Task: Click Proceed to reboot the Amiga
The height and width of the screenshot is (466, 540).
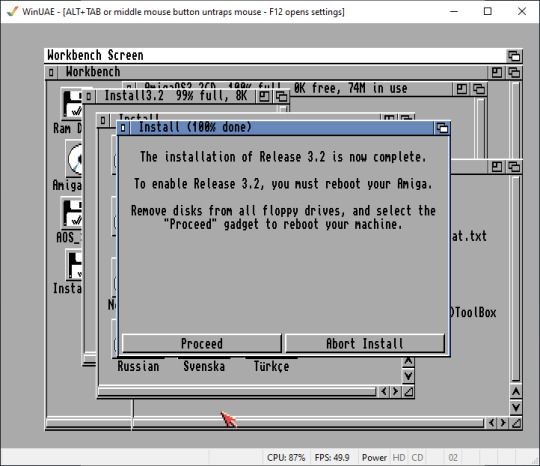Action: click(x=202, y=343)
